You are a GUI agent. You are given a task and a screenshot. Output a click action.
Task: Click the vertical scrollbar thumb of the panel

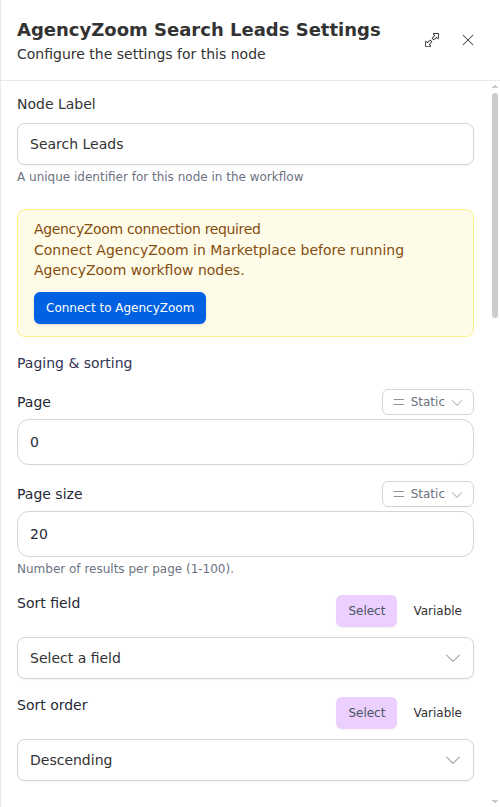495,205
